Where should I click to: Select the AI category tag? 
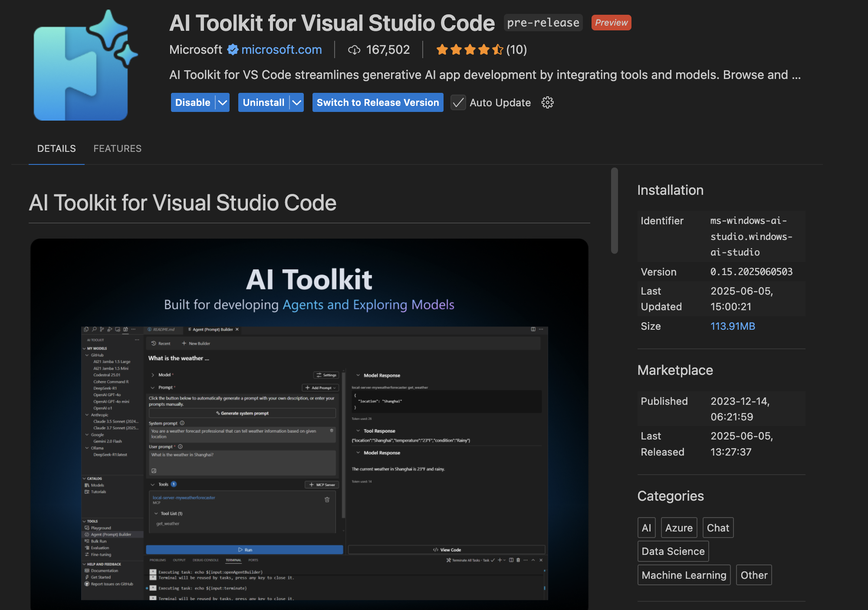[647, 528]
